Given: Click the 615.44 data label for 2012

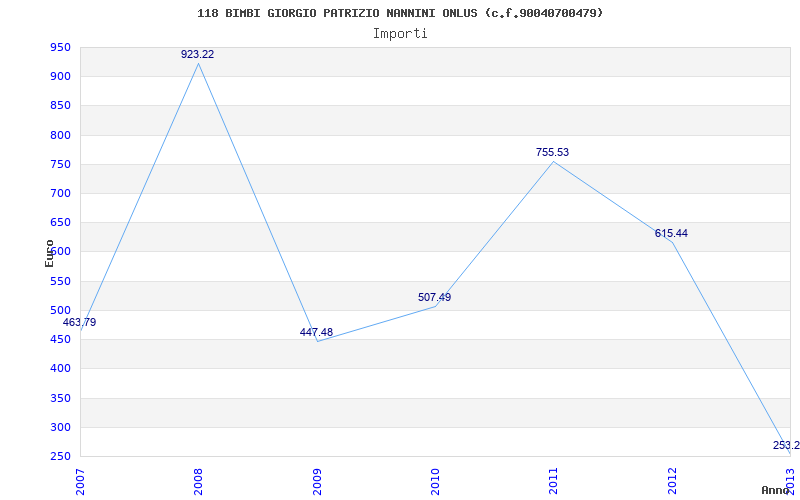Looking at the screenshot, I should click(671, 233).
